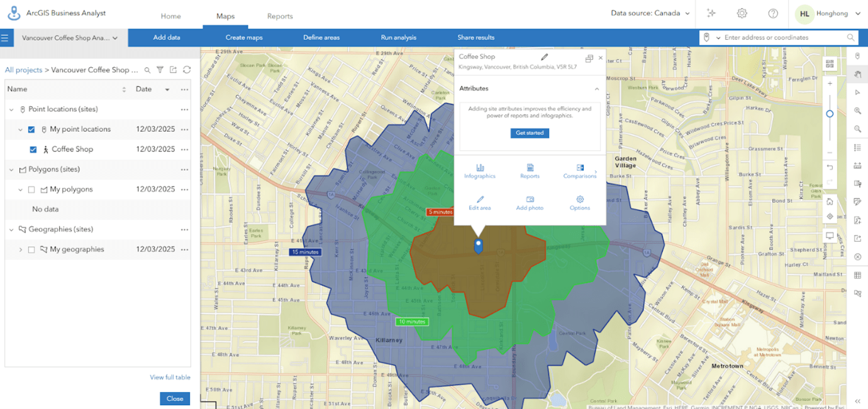Click the clear circle-x tool on right sidebar
This screenshot has height=409, width=868.
tap(858, 257)
